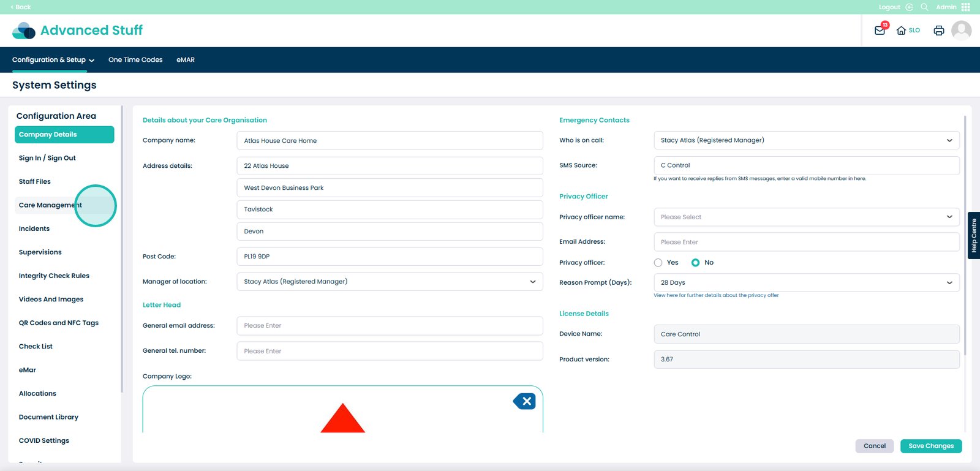Select Yes for Privacy officer

click(x=658, y=263)
